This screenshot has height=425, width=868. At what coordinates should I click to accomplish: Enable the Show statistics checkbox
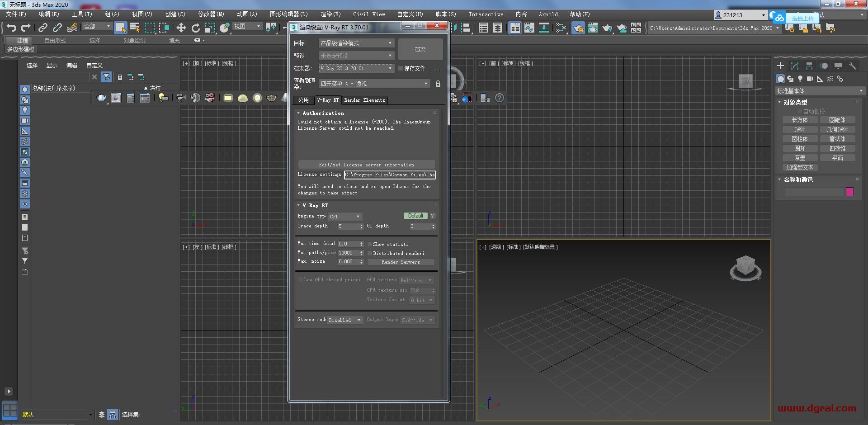370,244
